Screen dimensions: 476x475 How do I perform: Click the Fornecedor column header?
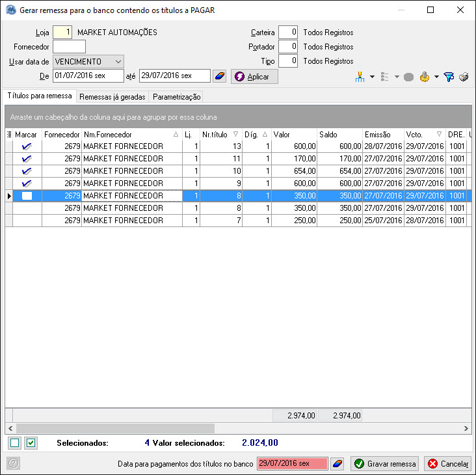62,135
